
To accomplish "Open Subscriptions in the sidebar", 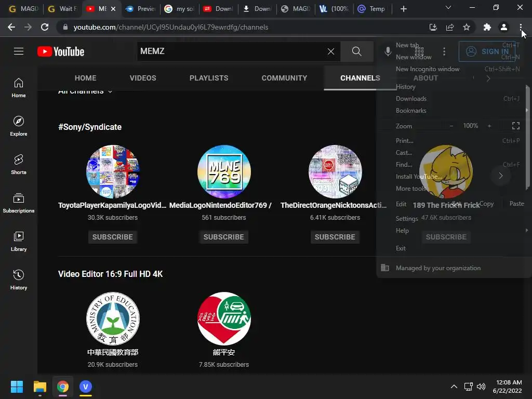I will click(19, 203).
